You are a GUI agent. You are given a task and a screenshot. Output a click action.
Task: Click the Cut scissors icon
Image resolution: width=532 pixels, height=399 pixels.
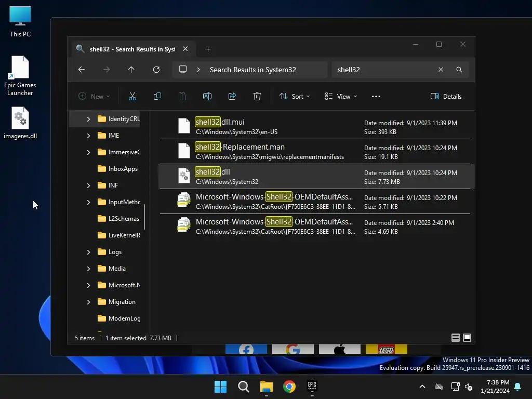tap(132, 96)
